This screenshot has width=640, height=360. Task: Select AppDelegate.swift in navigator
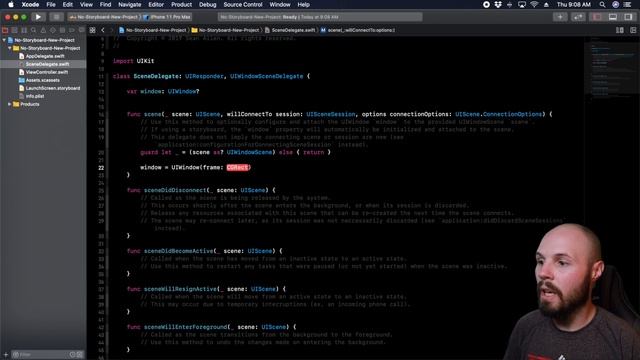[45, 56]
